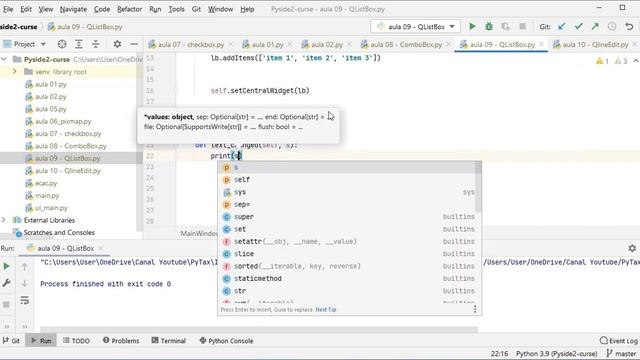The height and width of the screenshot is (360, 640).
Task: Open the File menu
Action: [8, 9]
